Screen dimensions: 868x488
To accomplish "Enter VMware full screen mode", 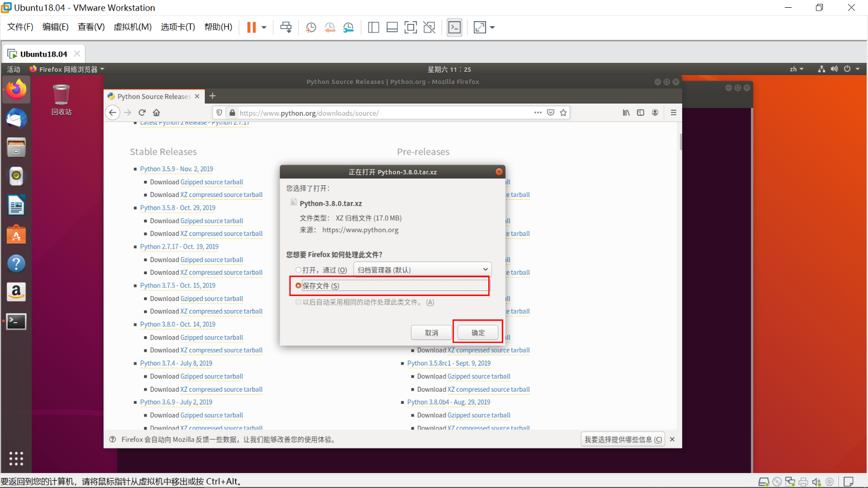I will click(410, 27).
